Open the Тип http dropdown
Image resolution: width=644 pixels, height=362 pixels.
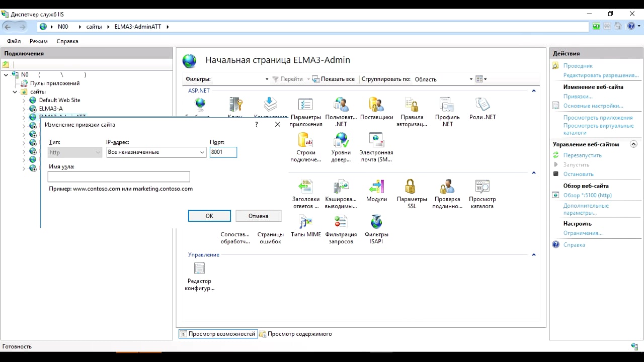pos(75,152)
